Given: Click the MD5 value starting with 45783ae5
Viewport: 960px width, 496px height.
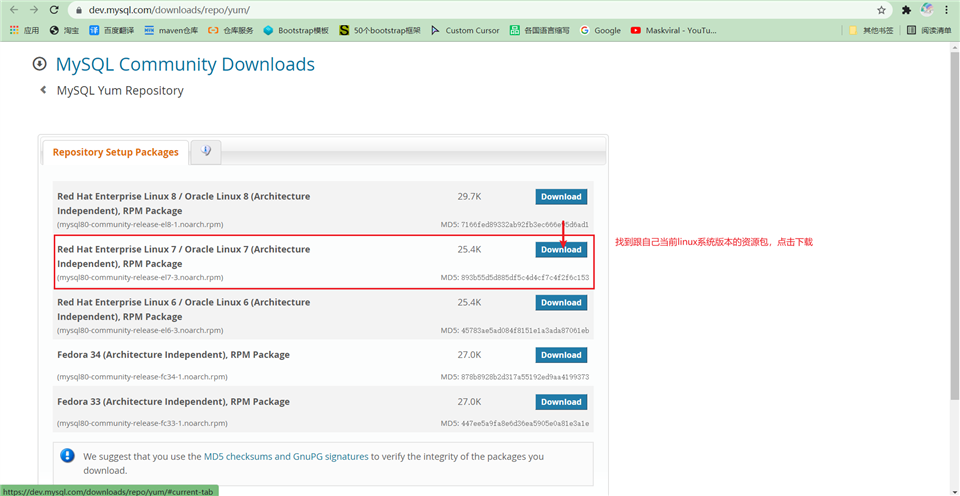Looking at the screenshot, I should pos(525,330).
